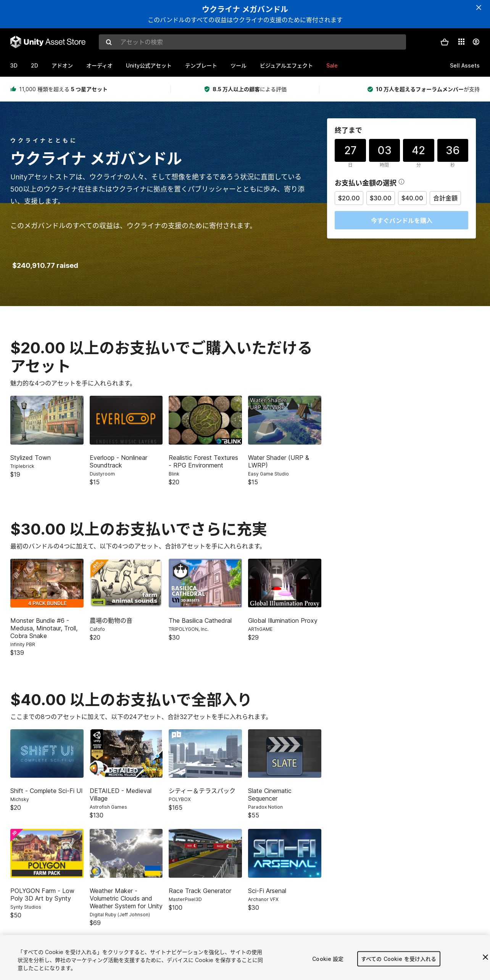Open the POLYGON Farm Pack thumbnail
The height and width of the screenshot is (980, 490).
[47, 853]
